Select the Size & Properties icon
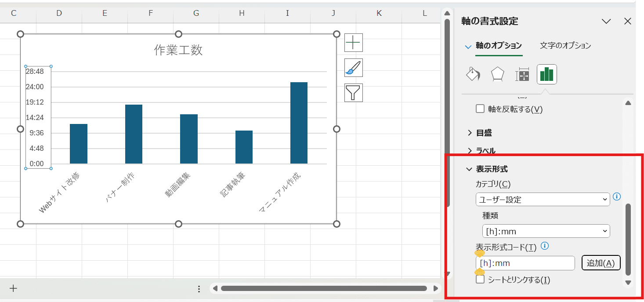Image resolution: width=644 pixels, height=302 pixels. coord(522,75)
